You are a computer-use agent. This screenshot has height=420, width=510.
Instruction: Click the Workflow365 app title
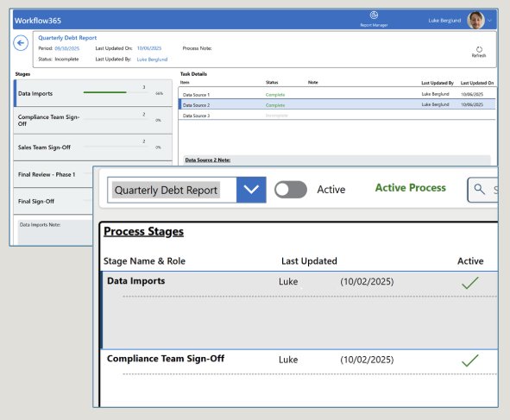[38, 21]
